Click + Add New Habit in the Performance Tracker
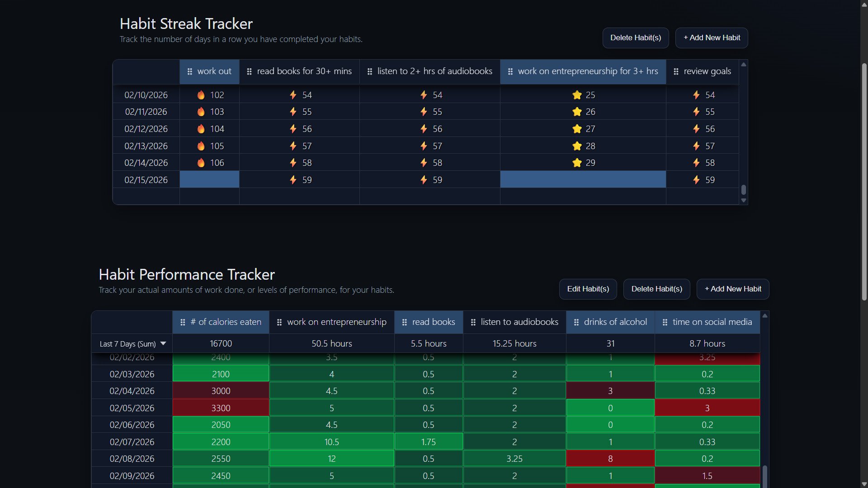 click(733, 289)
